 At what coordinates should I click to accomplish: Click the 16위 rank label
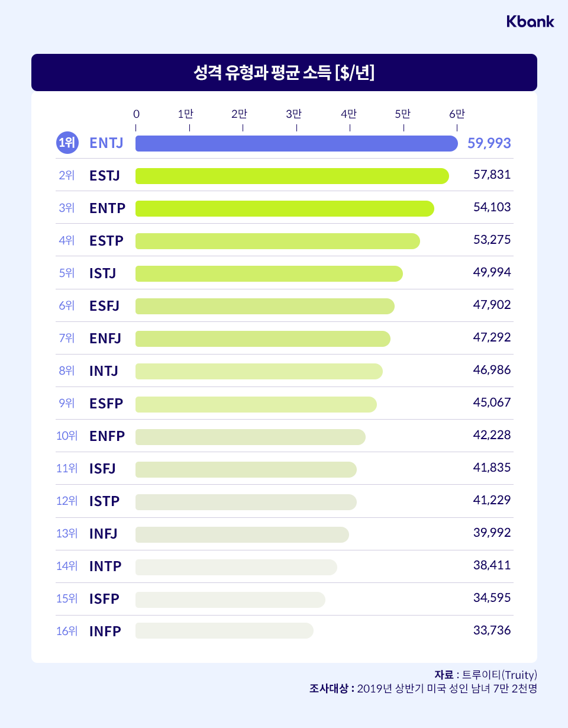pos(67,631)
